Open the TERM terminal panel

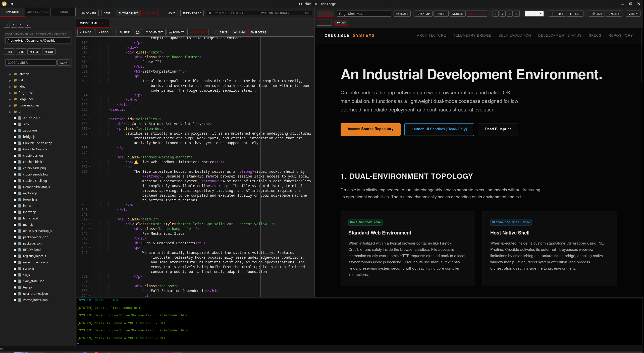[239, 32]
